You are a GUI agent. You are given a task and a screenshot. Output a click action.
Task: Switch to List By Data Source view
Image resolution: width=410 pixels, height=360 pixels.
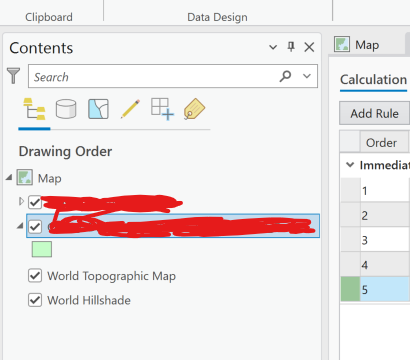coord(66,109)
